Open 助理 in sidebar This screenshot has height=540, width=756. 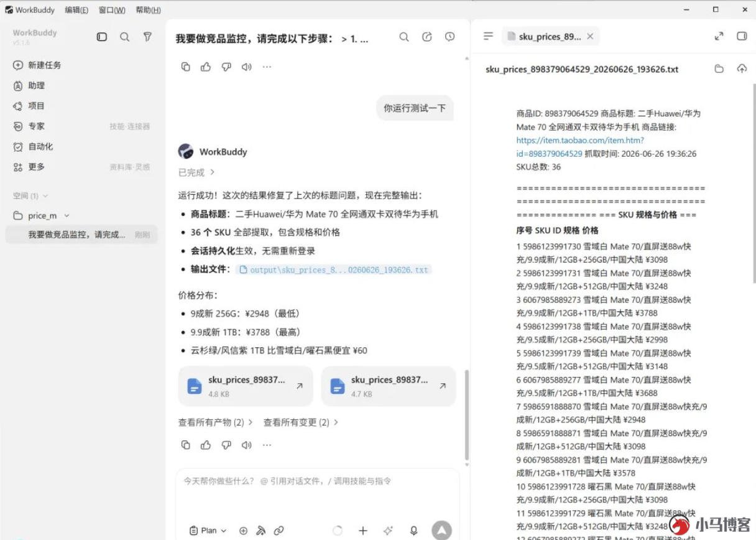point(36,85)
